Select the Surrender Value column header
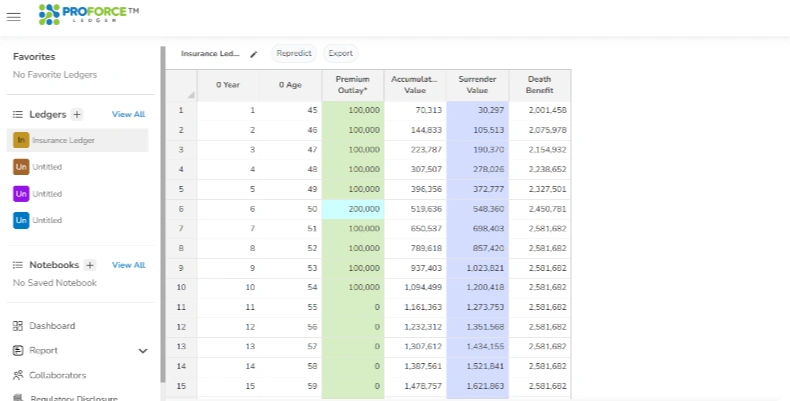The width and height of the screenshot is (790, 401). pos(477,85)
